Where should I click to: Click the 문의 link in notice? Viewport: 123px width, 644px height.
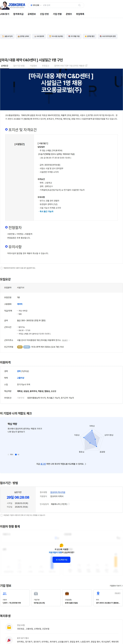[28, 268]
